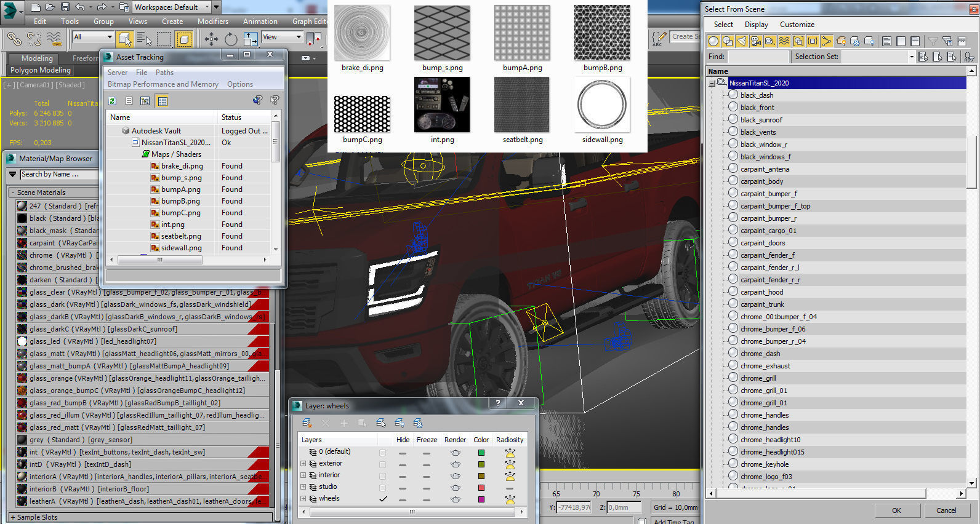This screenshot has height=524, width=980.
Task: Toggle Radiosity for the studio layer
Action: [x=510, y=488]
